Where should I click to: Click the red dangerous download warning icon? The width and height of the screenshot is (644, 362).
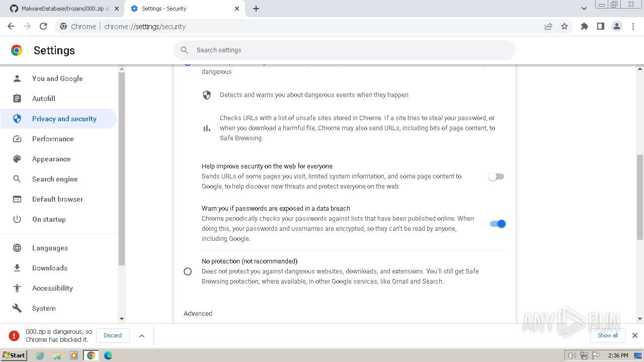14,335
